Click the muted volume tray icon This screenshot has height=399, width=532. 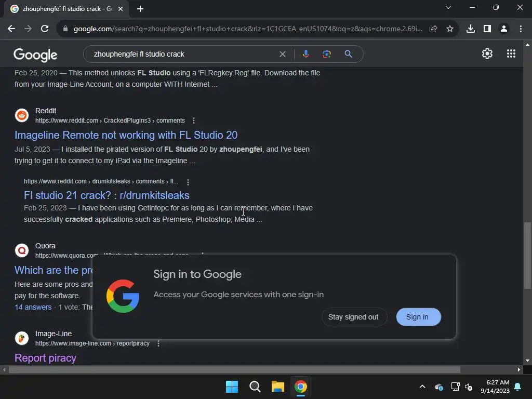point(469,387)
